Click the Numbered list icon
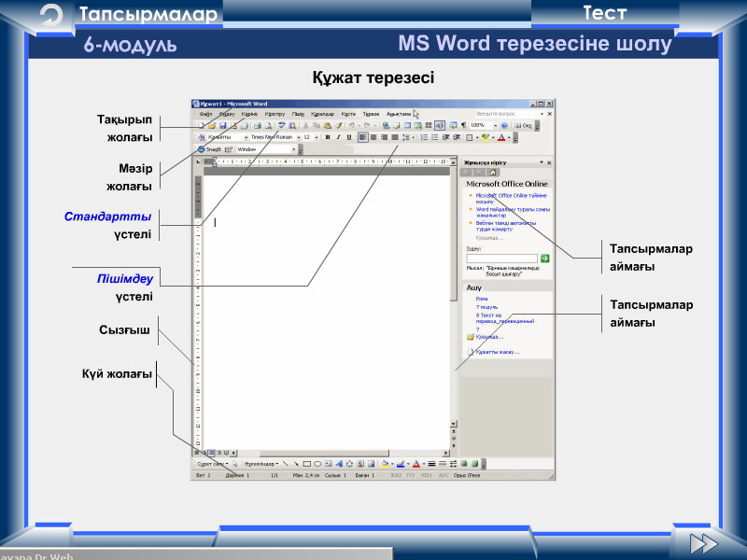 [424, 137]
